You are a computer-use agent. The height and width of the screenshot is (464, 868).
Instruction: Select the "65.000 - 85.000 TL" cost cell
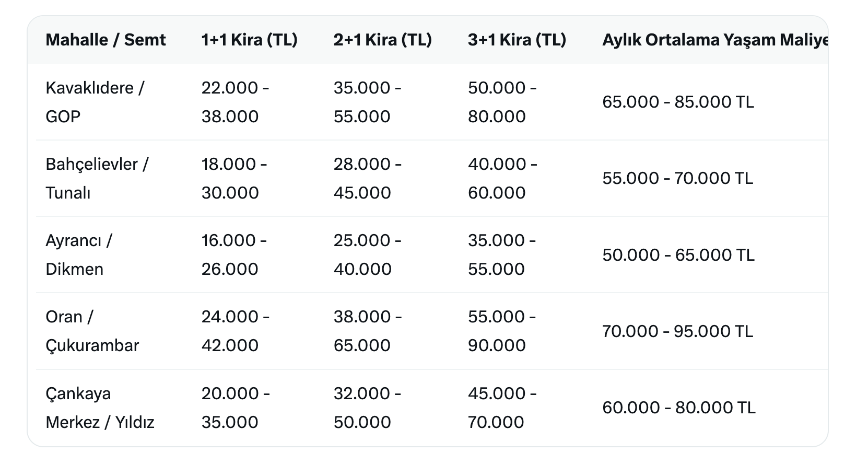[x=678, y=102]
